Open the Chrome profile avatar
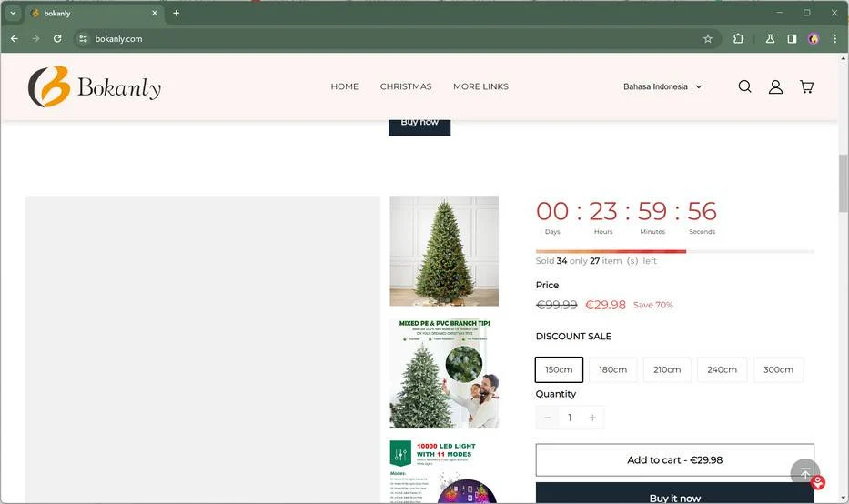Viewport: 849px width, 504px height. click(x=814, y=39)
